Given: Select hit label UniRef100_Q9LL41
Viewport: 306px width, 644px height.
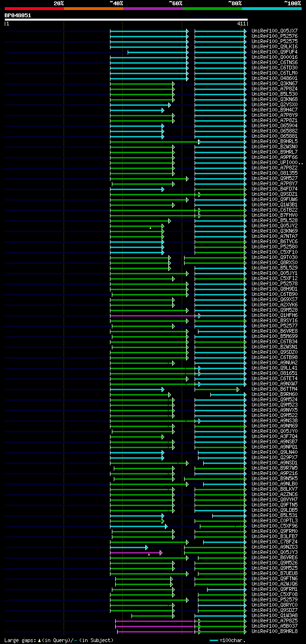Looking at the screenshot, I should coord(274,368).
